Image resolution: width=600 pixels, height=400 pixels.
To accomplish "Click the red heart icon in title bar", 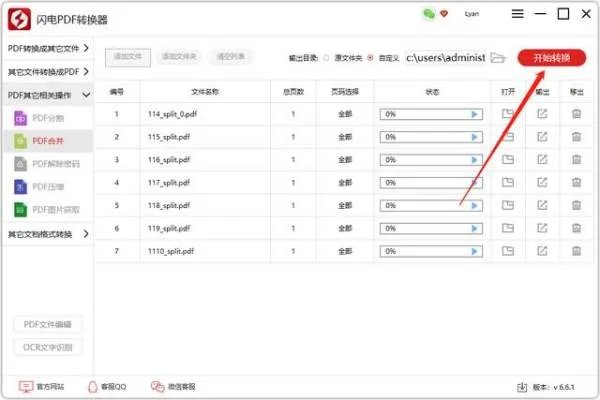I will [444, 14].
